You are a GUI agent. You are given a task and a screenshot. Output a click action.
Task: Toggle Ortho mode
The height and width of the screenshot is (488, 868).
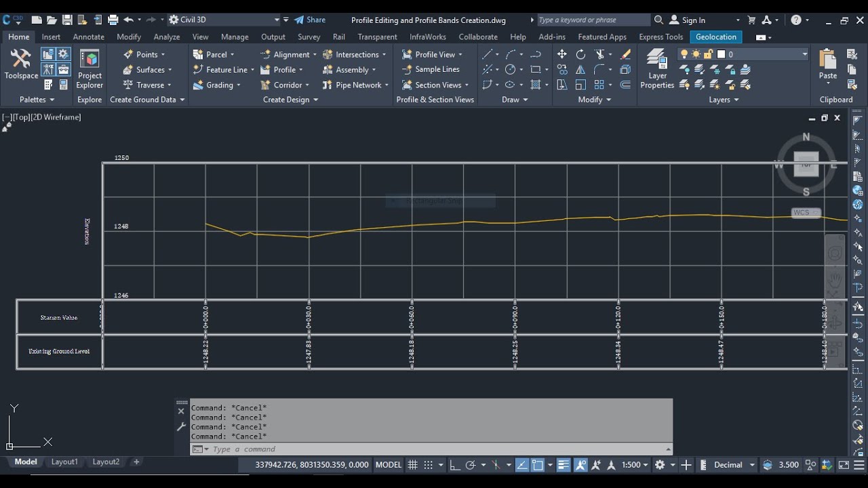(x=455, y=465)
